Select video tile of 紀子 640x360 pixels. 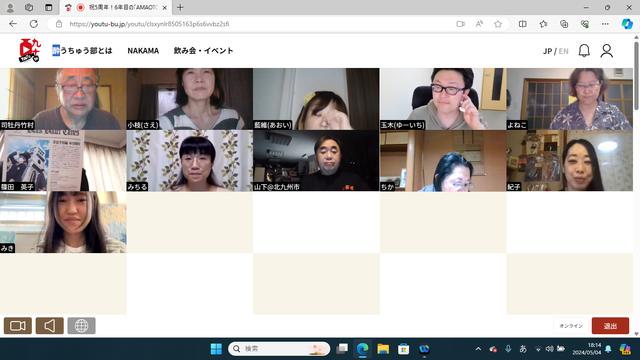click(x=570, y=160)
